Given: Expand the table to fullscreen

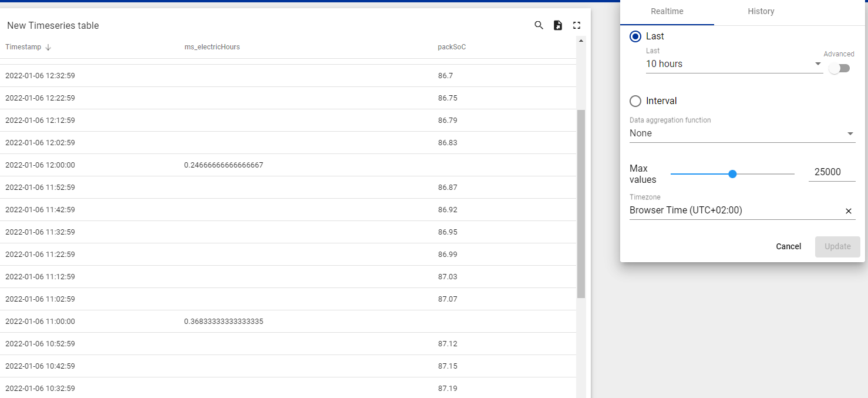Looking at the screenshot, I should coord(576,25).
